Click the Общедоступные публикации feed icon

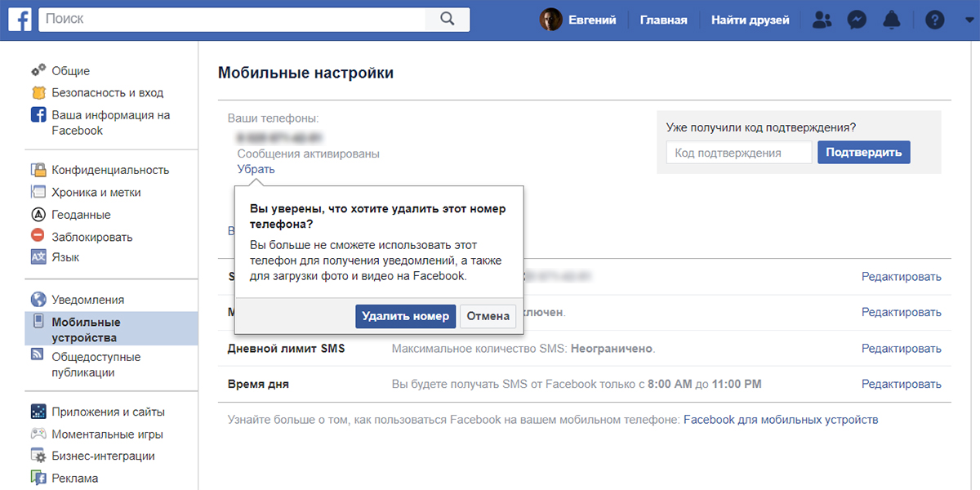pyautogui.click(x=38, y=355)
